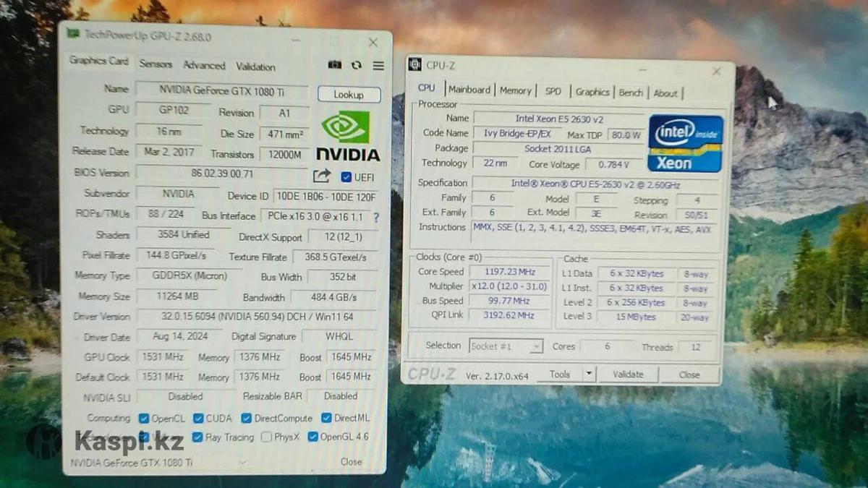
Task: Expand the Tools dropdown arrow in CPU-Z
Action: tap(590, 374)
